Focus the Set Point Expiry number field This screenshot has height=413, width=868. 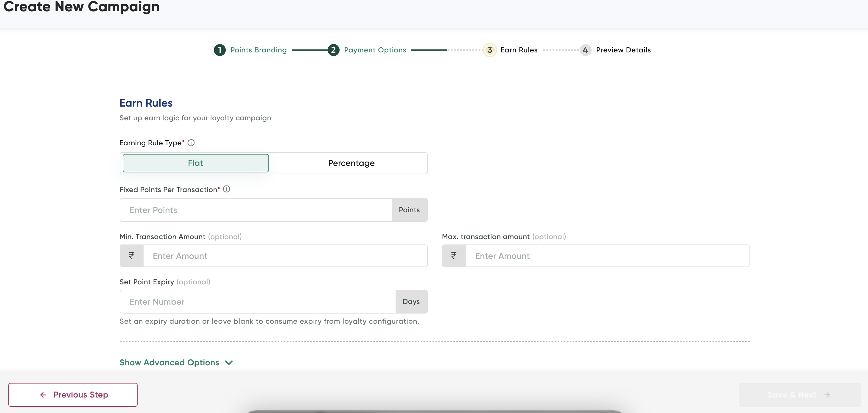(x=258, y=302)
